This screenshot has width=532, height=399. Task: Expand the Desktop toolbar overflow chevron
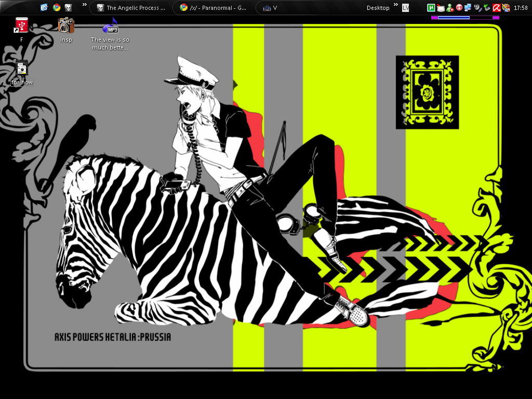[395, 5]
